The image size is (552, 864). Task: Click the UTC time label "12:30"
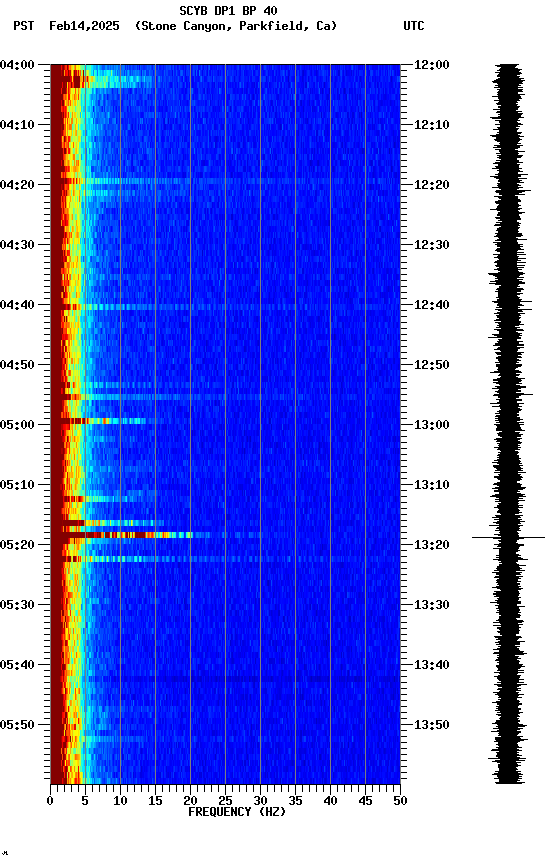tap(432, 245)
